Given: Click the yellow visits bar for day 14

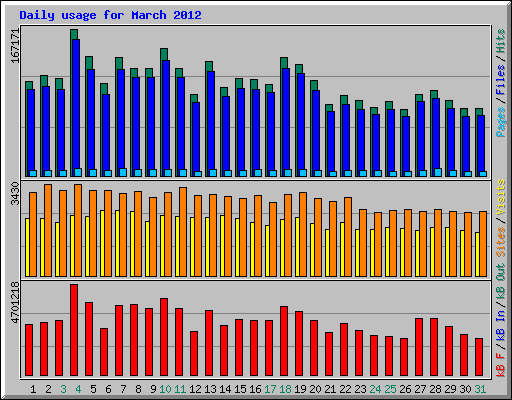Looking at the screenshot, I should point(222,246).
